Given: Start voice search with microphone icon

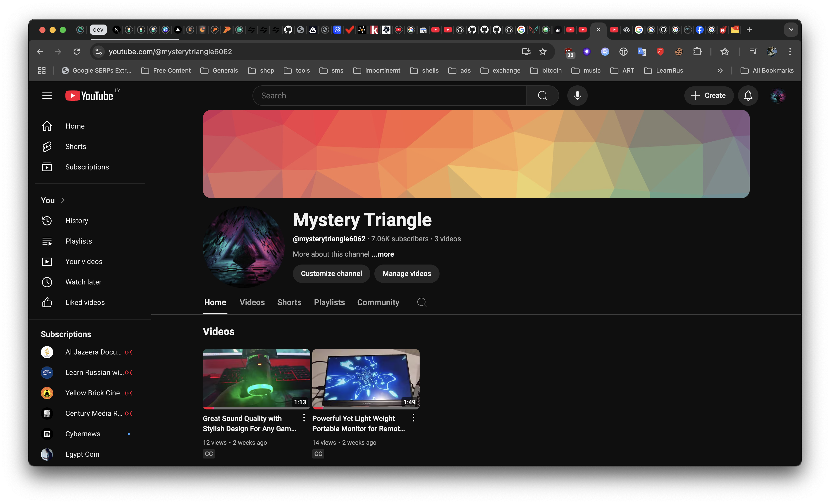Looking at the screenshot, I should [x=577, y=95].
